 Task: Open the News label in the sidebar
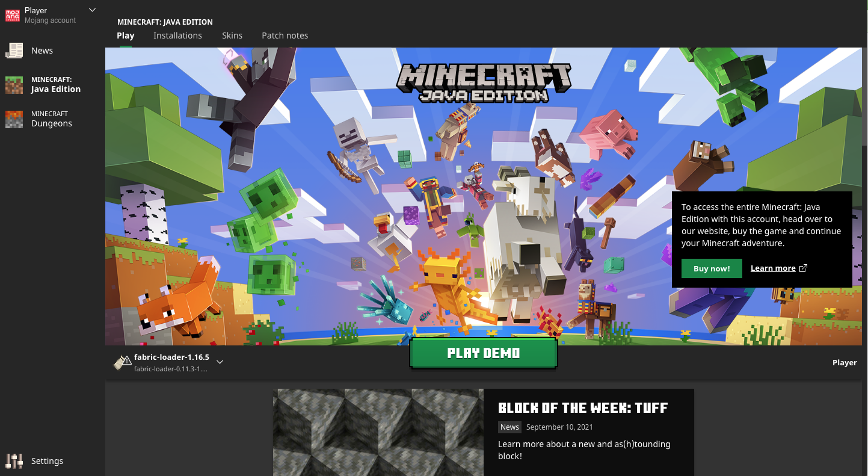point(42,51)
